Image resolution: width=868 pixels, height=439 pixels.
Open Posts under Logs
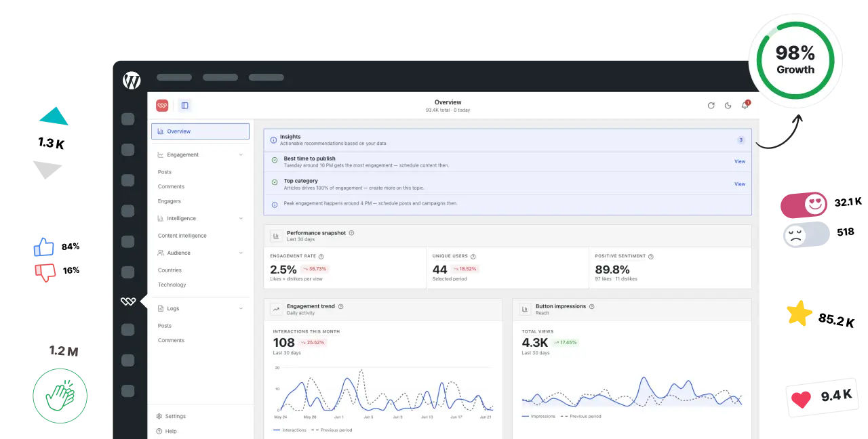click(x=165, y=326)
